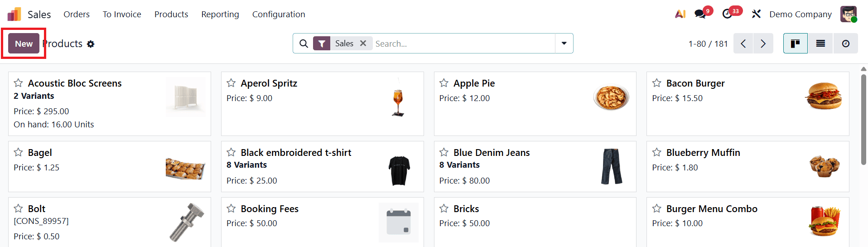The height and width of the screenshot is (247, 868).
Task: Click the debug tools wrench icon
Action: tap(756, 14)
